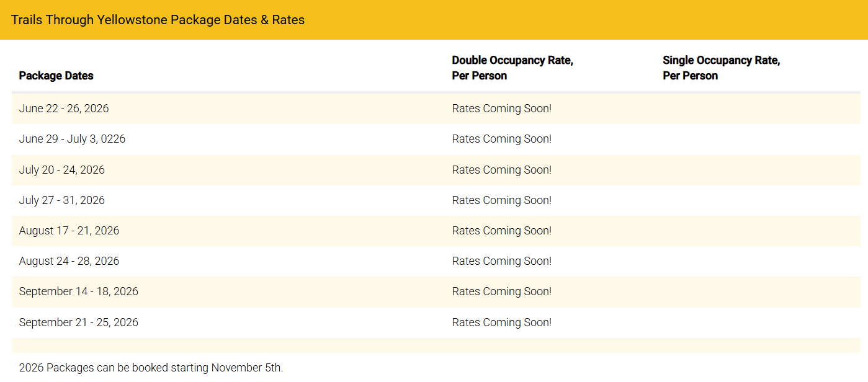Select the September 14 - 18, 2026 date
The width and height of the screenshot is (868, 382).
[79, 291]
